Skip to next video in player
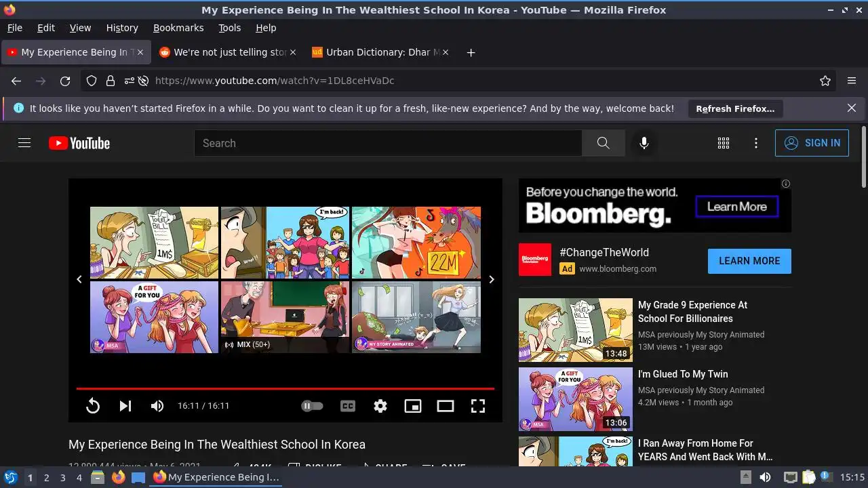This screenshot has height=488, width=868. pos(125,406)
